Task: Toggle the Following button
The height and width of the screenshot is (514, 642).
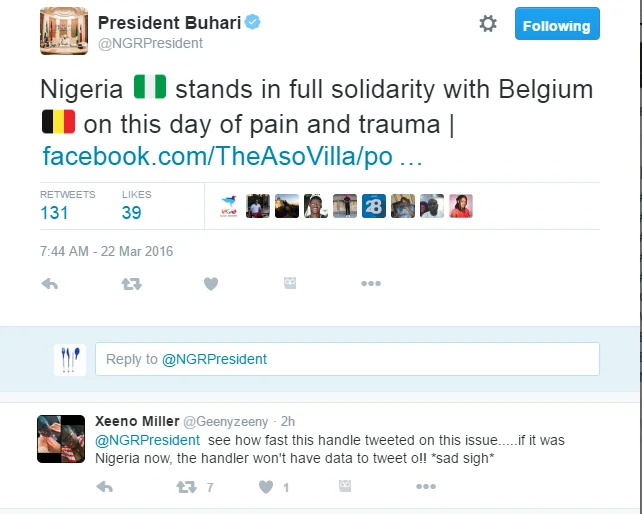Action: (x=557, y=26)
